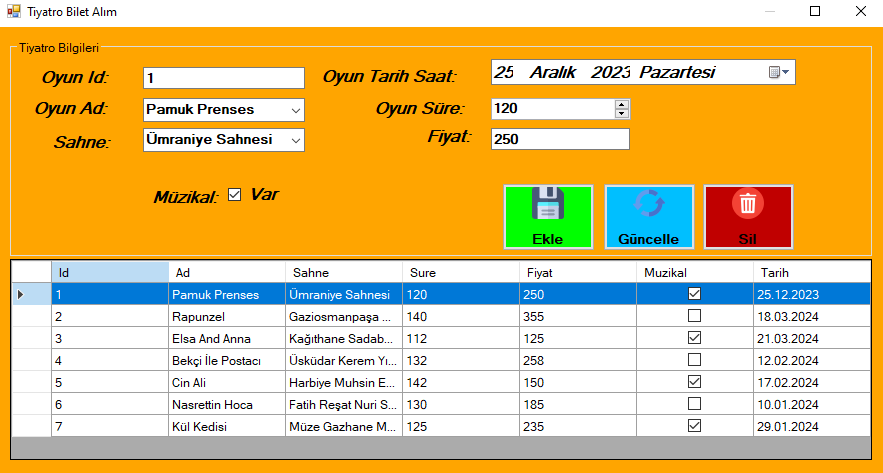
Task: Click the Ekle save floppy disk button
Action: (548, 216)
